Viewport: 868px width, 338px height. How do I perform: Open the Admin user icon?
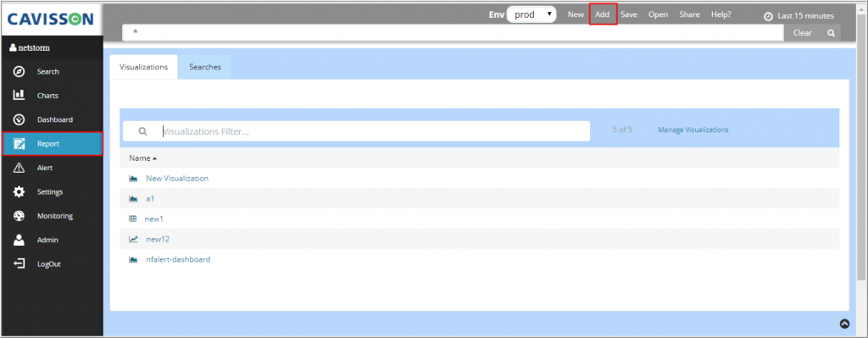[x=19, y=240]
